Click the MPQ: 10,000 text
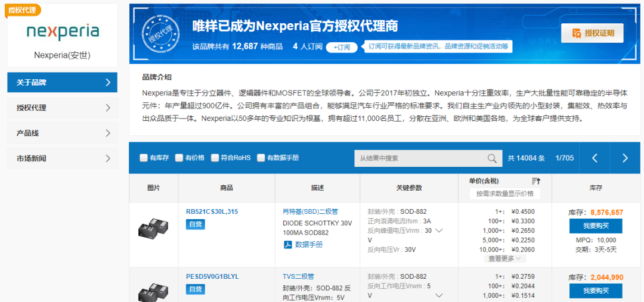This screenshot has width=644, height=302. tap(596, 241)
